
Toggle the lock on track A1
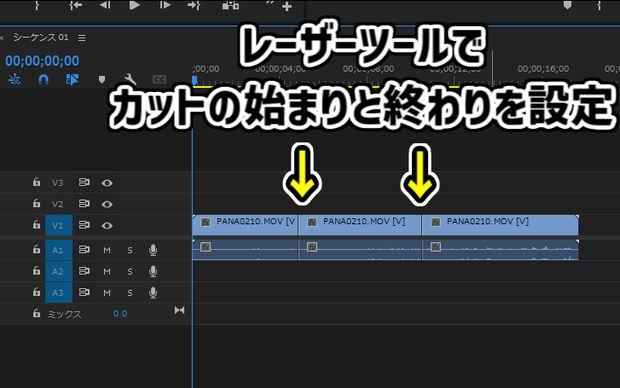36,249
